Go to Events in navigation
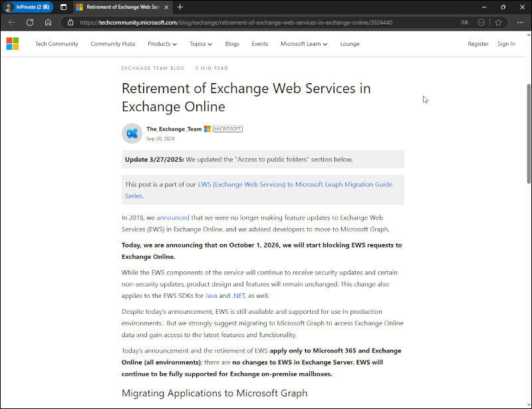Viewport: 532px width, 409px height. (260, 44)
